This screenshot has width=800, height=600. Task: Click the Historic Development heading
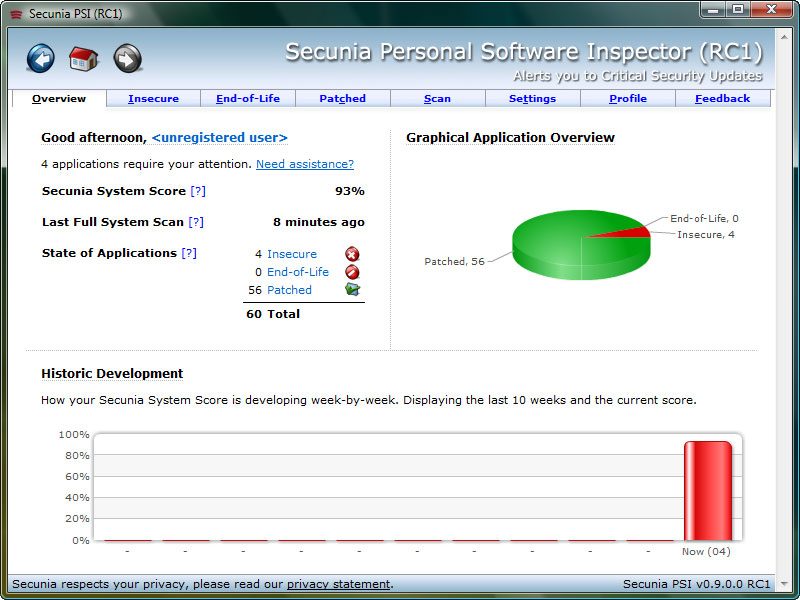tap(112, 373)
